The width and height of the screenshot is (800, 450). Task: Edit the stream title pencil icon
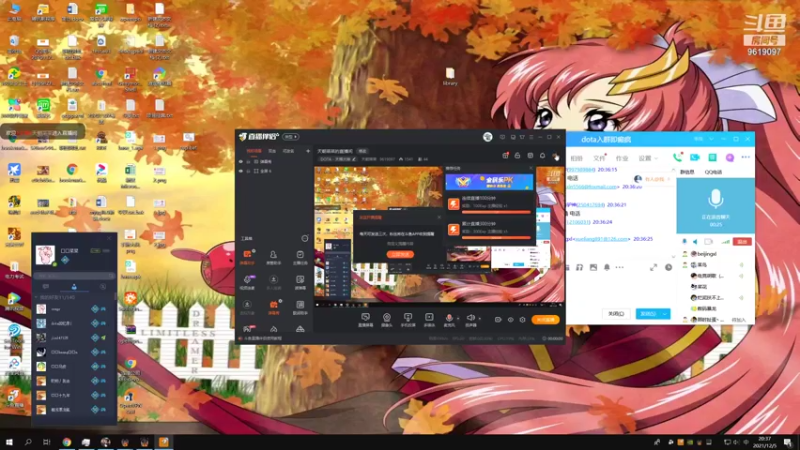[x=354, y=159]
